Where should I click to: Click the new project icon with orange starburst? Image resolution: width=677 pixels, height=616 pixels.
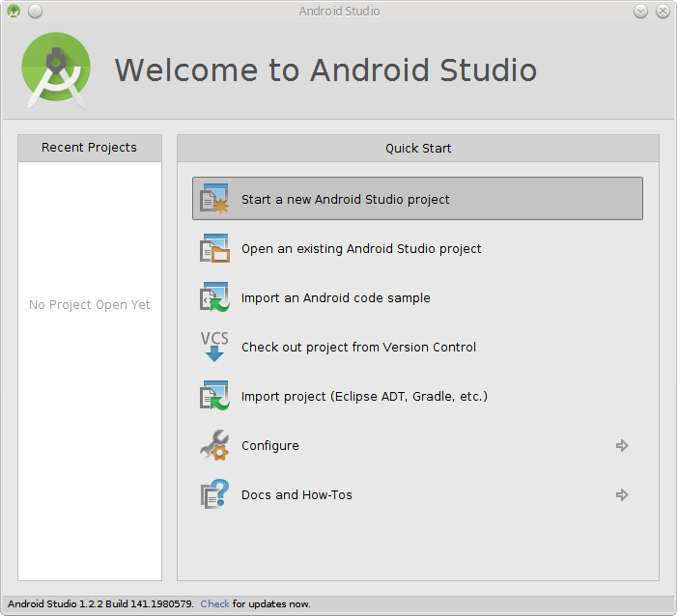pos(214,199)
